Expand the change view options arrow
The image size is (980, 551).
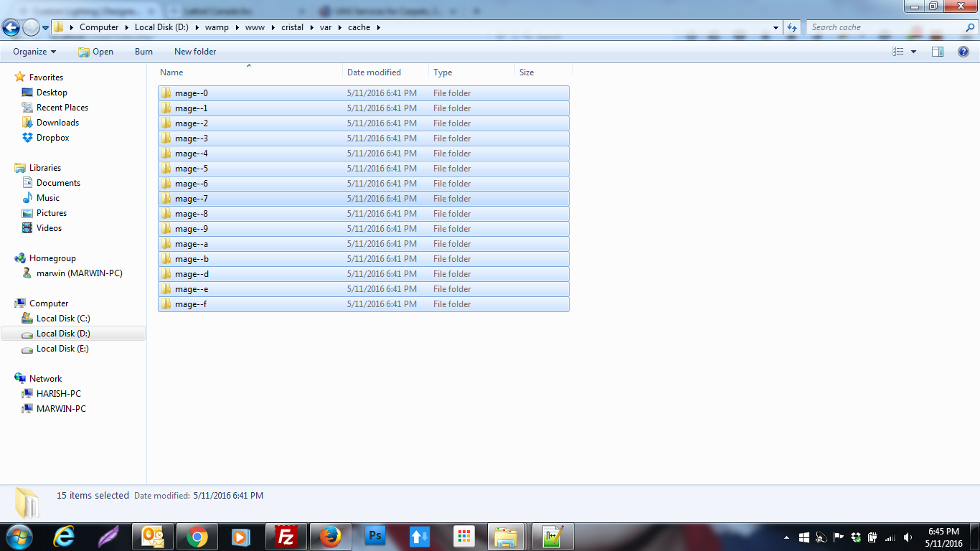(x=913, y=52)
